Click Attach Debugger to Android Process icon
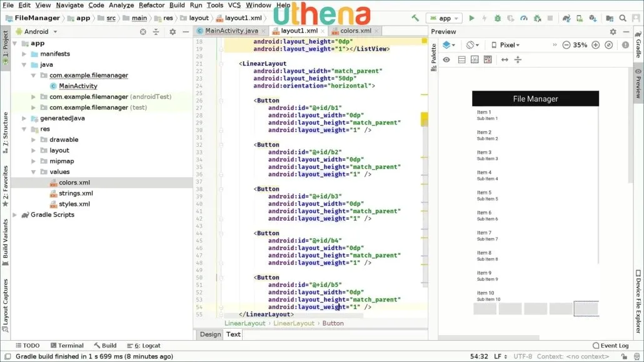The image size is (644, 362). [x=537, y=18]
